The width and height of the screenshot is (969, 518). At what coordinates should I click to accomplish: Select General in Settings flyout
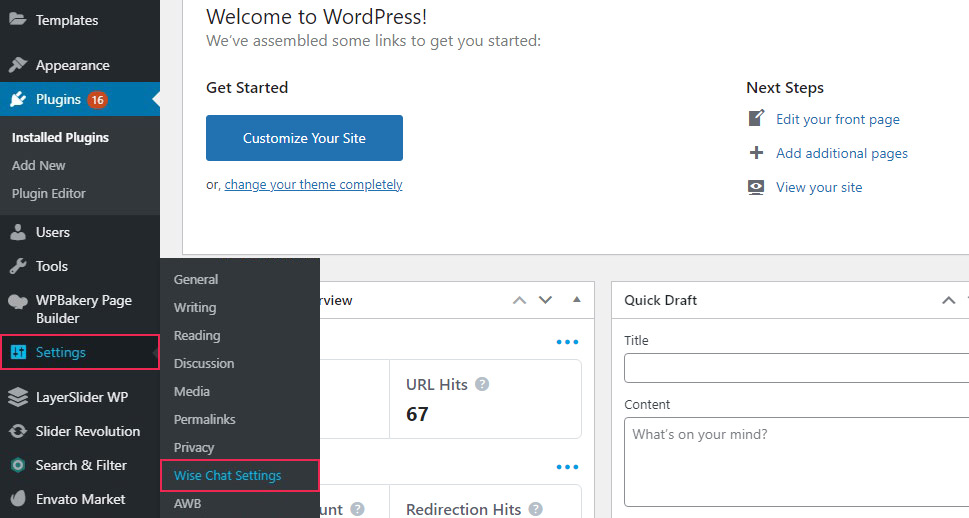(196, 279)
